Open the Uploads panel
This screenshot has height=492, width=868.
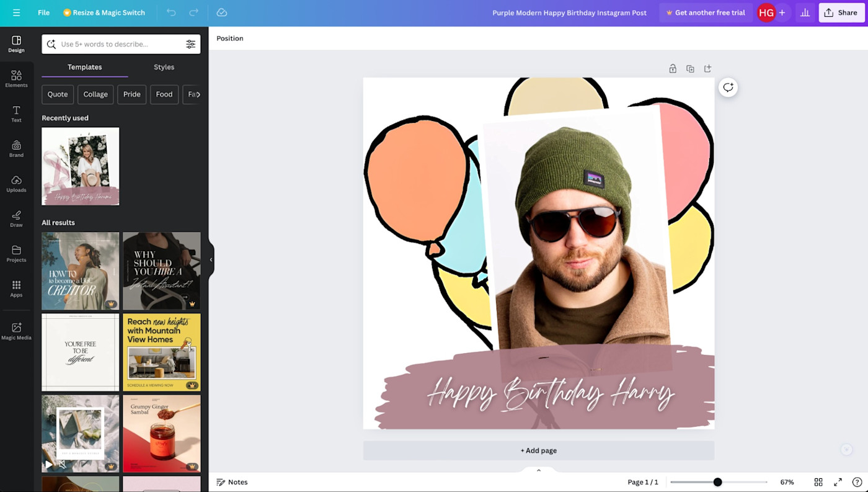click(16, 184)
